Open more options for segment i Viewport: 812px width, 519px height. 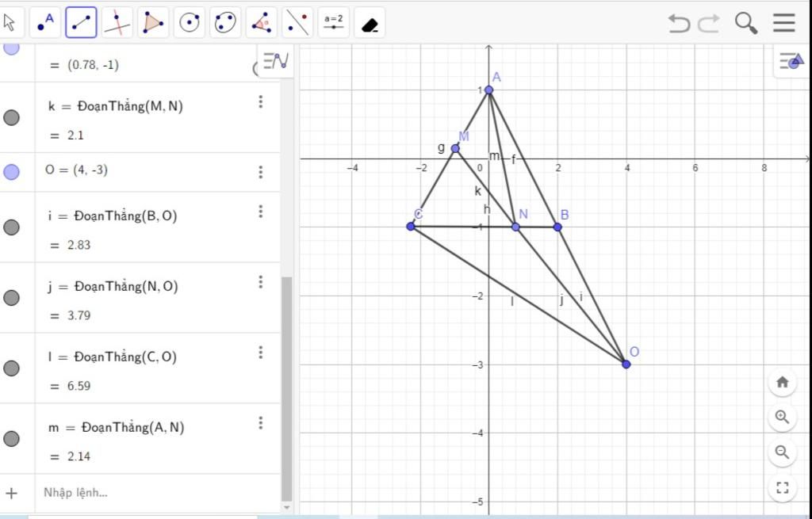(x=260, y=211)
